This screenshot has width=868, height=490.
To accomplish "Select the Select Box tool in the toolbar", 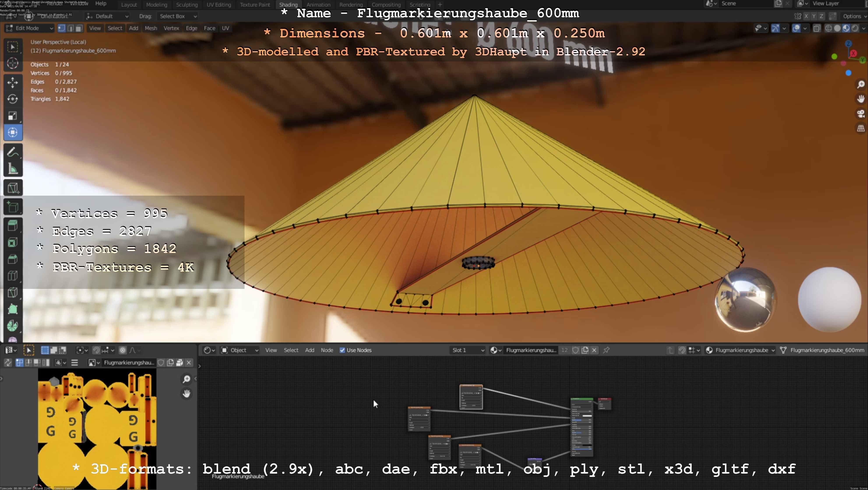I will pos(13,47).
